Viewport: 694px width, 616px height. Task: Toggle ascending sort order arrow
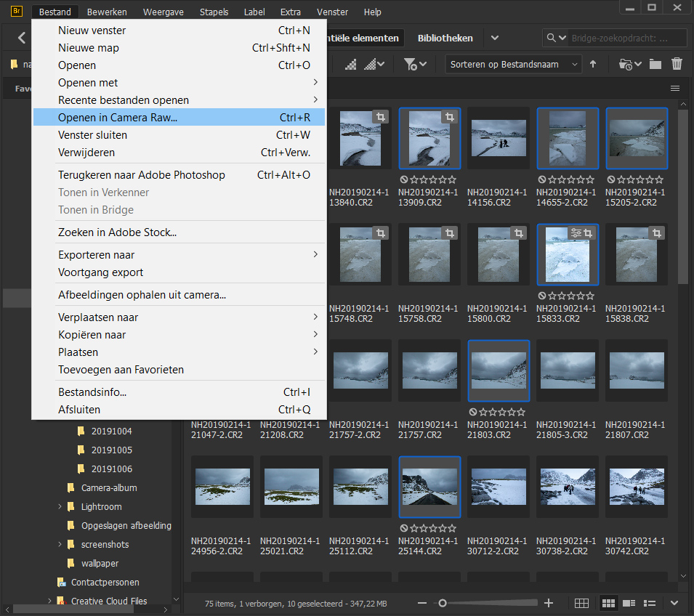[593, 65]
